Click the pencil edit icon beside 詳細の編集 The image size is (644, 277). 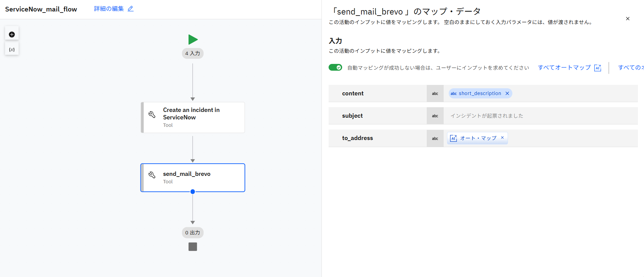(x=131, y=9)
